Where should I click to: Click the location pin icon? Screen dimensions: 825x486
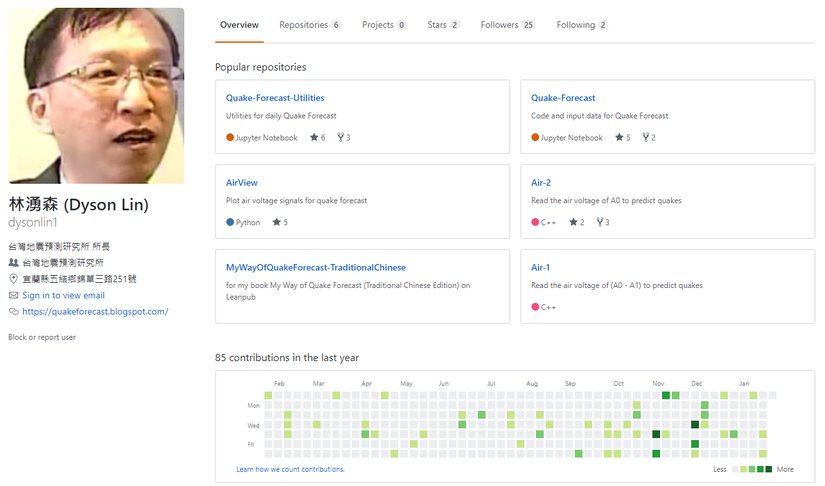tap(14, 279)
